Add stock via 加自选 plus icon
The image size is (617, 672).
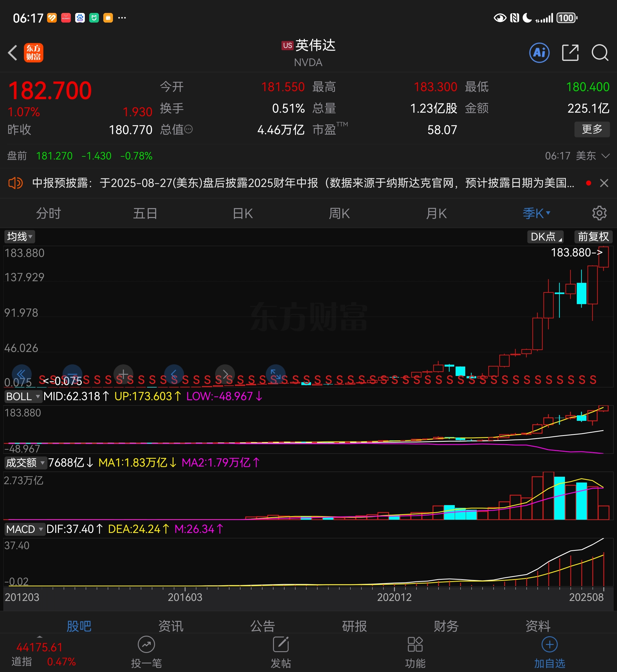pos(550,645)
